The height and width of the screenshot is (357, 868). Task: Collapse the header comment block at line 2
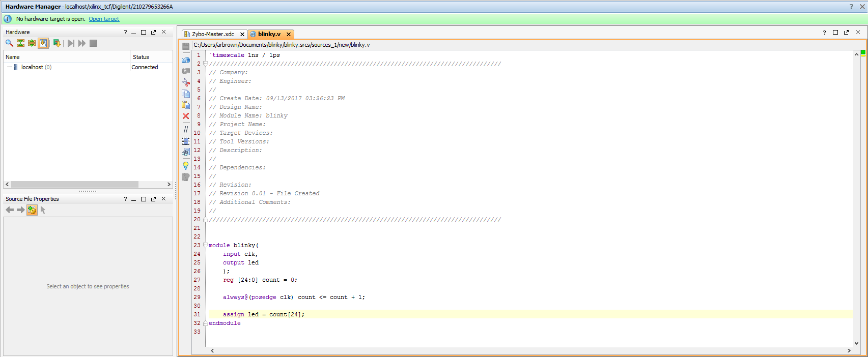(205, 64)
